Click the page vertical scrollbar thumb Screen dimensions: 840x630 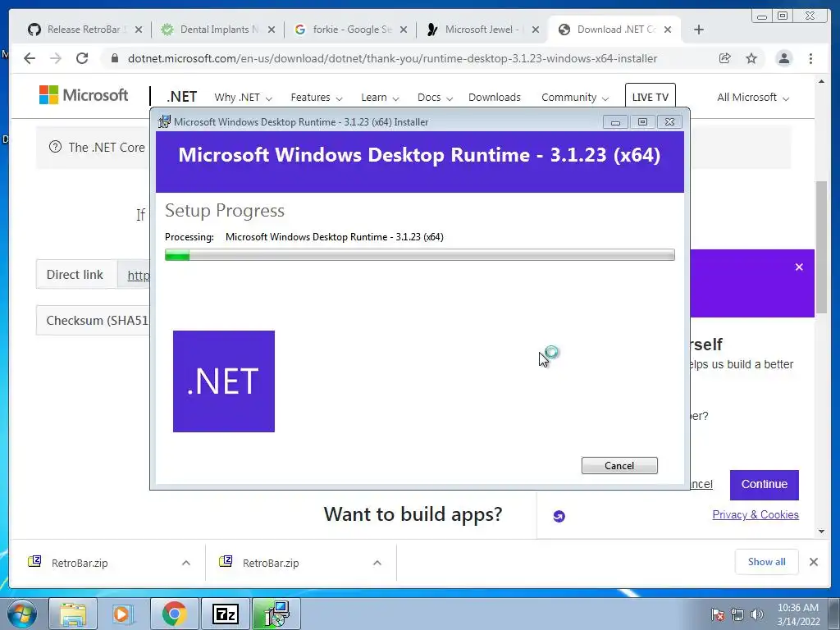click(821, 248)
